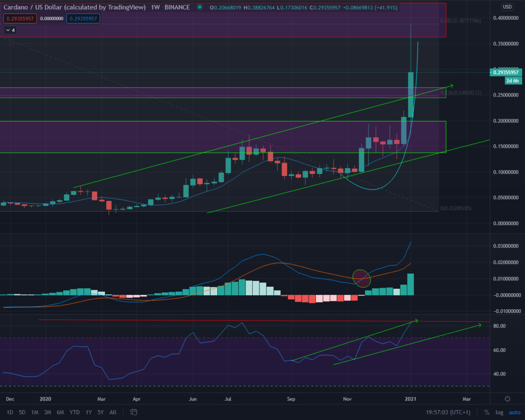The height and width of the screenshot is (420, 525).
Task: Select the YTD time range
Action: pos(74,412)
